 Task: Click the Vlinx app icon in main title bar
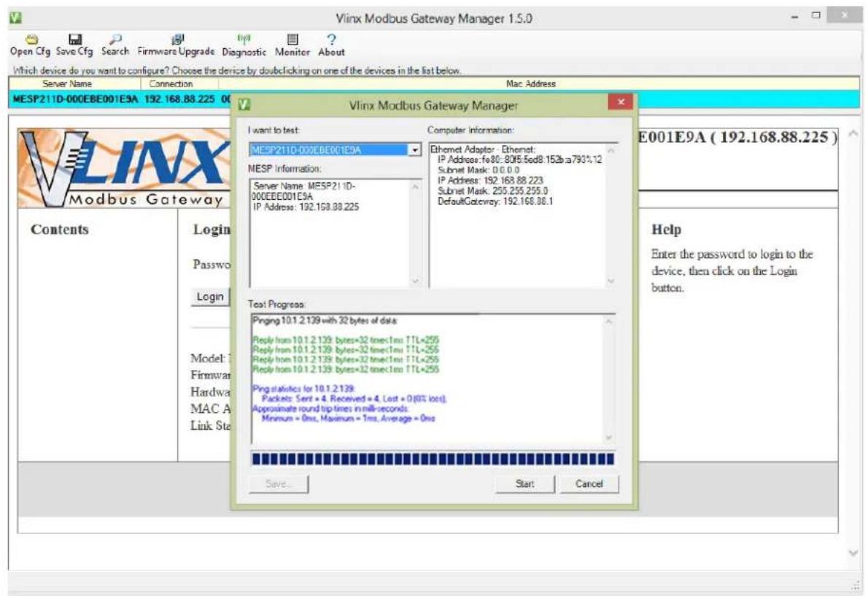pyautogui.click(x=15, y=18)
